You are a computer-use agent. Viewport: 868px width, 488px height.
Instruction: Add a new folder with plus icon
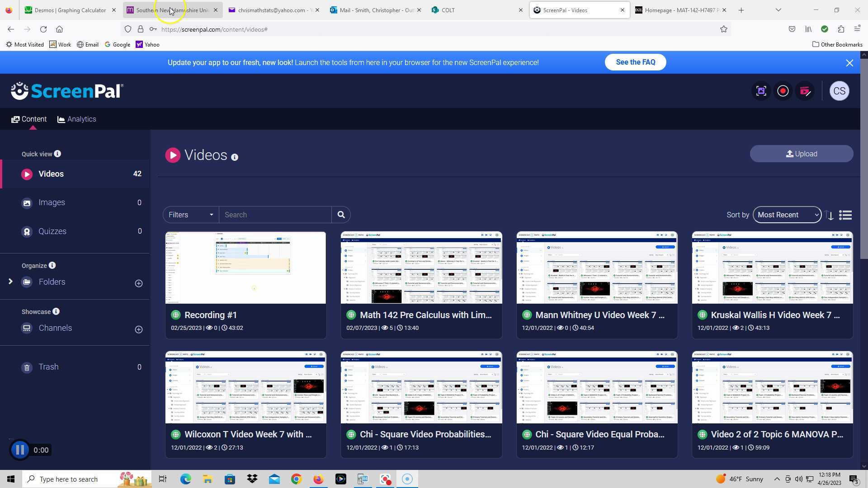[x=139, y=284]
